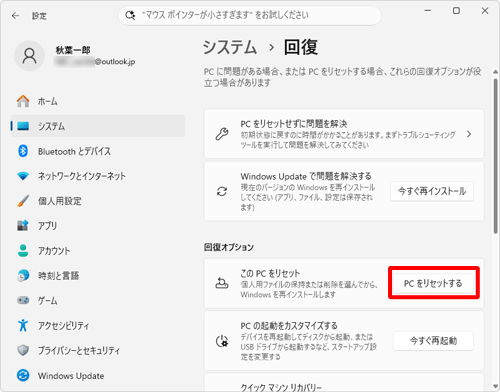This screenshot has width=500, height=392.
Task: Click the PC をリセットせずに問題を解決 title
Action: tap(294, 124)
